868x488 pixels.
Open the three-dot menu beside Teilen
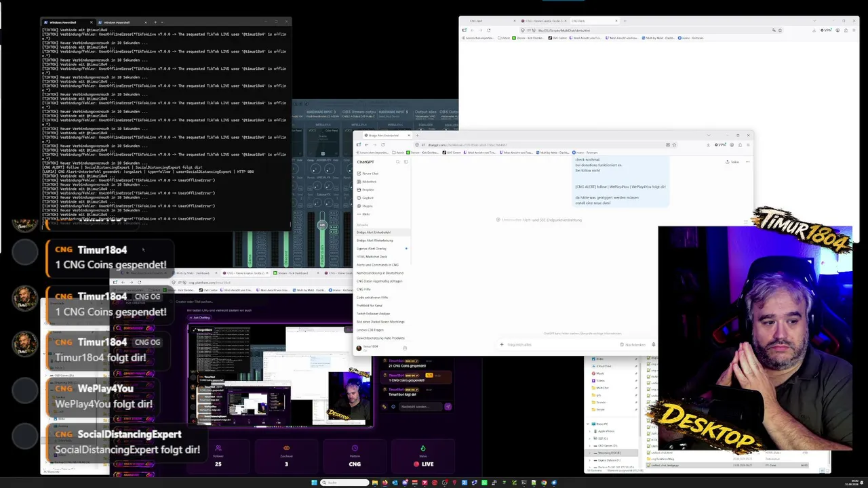pyautogui.click(x=747, y=162)
